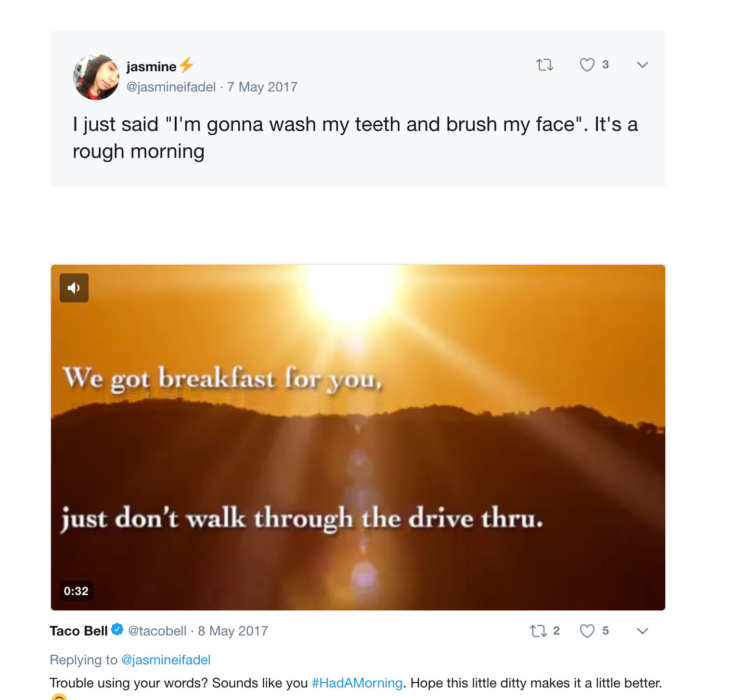
Task: Follow the @jasmineifadel reply mention link
Action: tap(166, 660)
